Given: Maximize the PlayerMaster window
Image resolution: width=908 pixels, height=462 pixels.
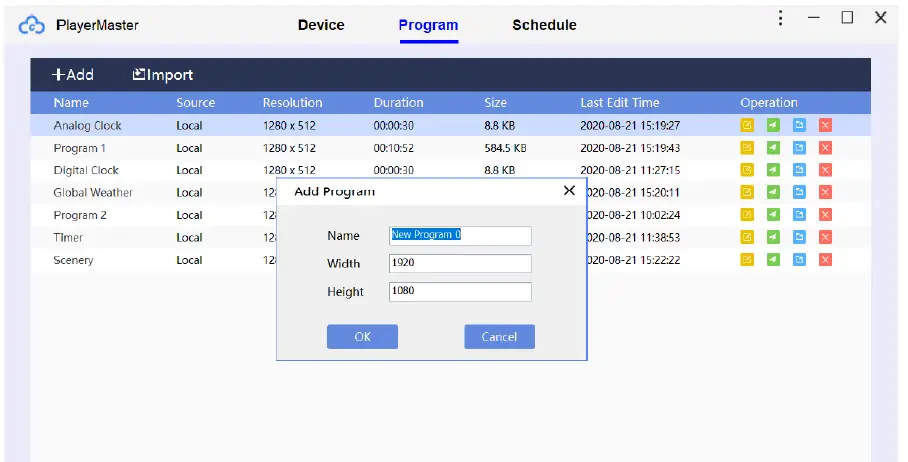Looking at the screenshot, I should click(x=847, y=18).
